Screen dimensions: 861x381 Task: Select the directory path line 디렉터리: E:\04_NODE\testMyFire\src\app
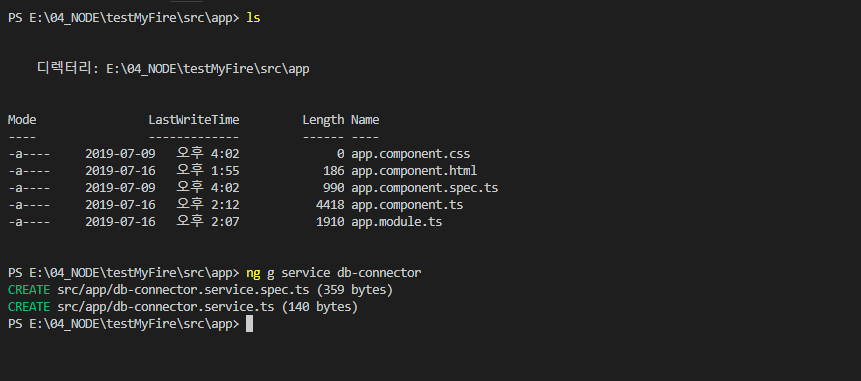pyautogui.click(x=173, y=69)
